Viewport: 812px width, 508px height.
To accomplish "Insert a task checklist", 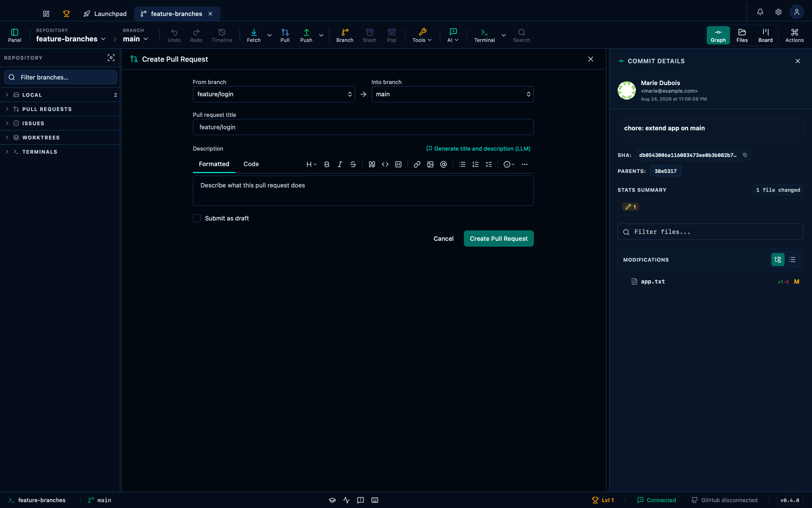I will tap(489, 164).
